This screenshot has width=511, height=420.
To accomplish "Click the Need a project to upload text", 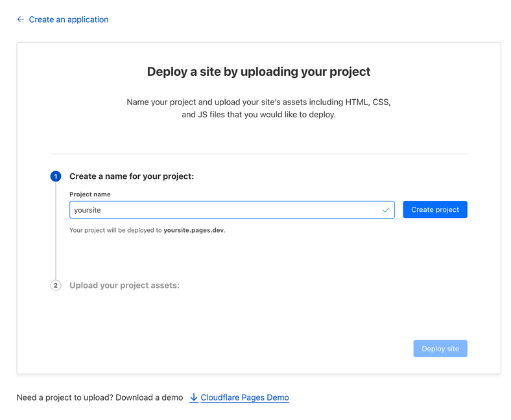I will (x=100, y=397).
